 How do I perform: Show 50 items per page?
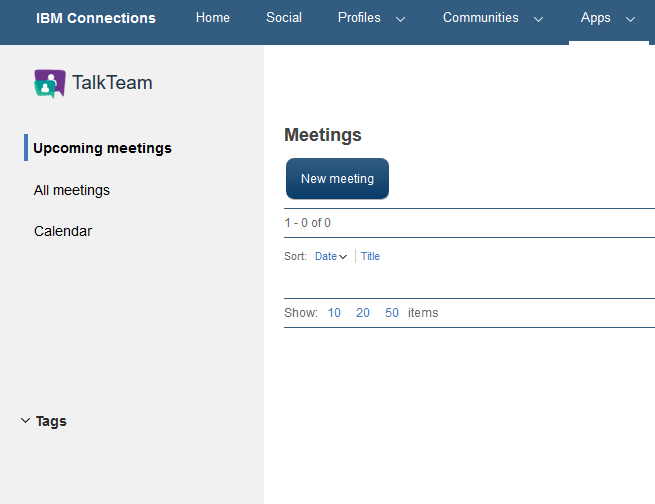point(392,313)
